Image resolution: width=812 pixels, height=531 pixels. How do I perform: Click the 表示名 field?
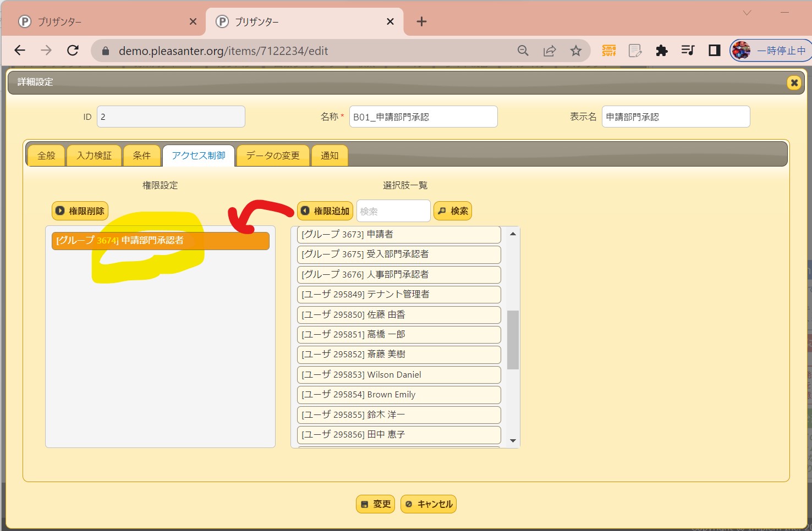[676, 117]
